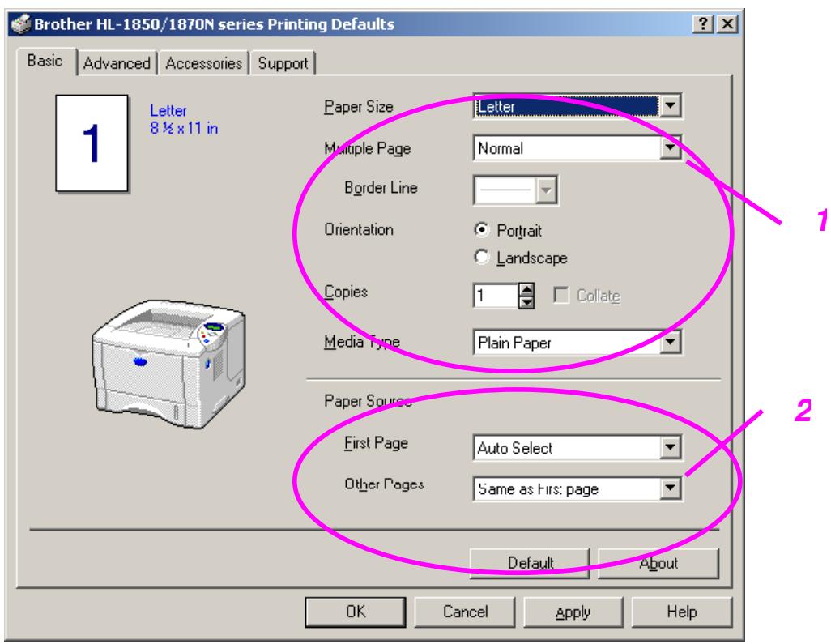Open the Accessories tab
This screenshot has height=644, width=831.
point(203,64)
